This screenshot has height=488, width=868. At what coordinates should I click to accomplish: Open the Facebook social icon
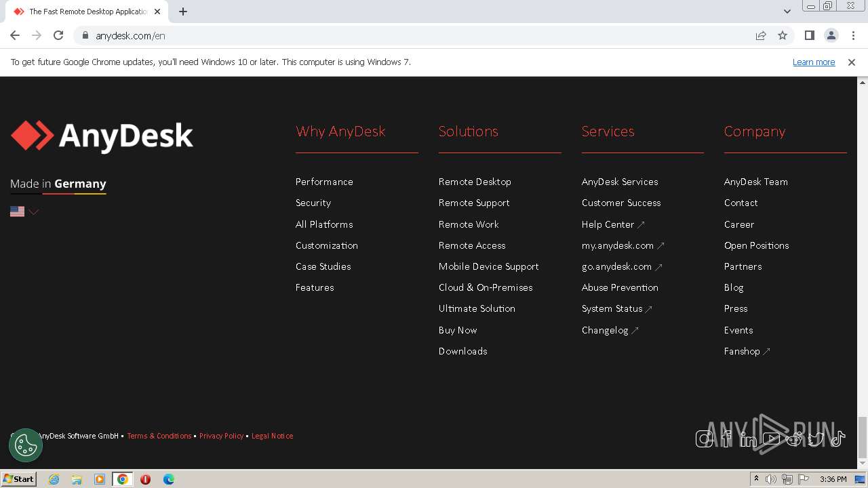727,439
